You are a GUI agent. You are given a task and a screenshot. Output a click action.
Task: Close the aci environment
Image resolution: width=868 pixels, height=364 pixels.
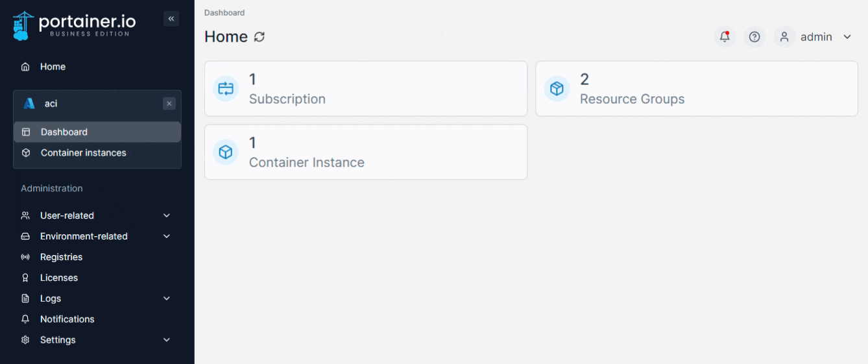click(x=169, y=103)
